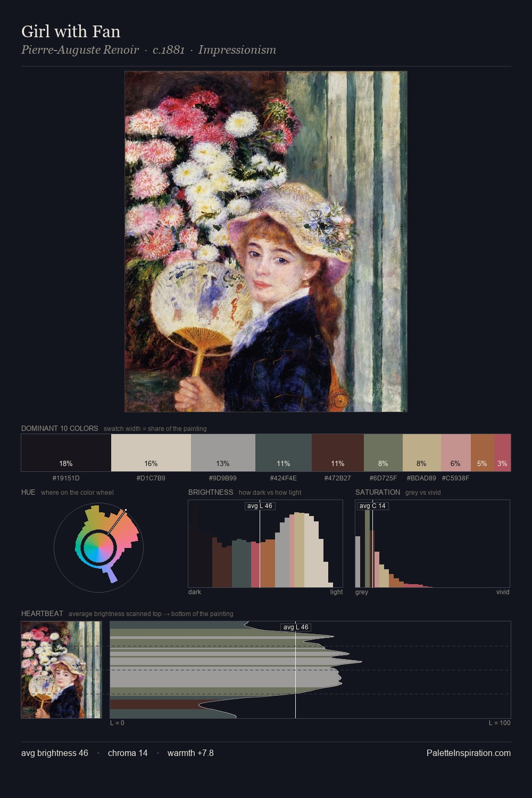Click the 'SATURATION' section heading

378,492
